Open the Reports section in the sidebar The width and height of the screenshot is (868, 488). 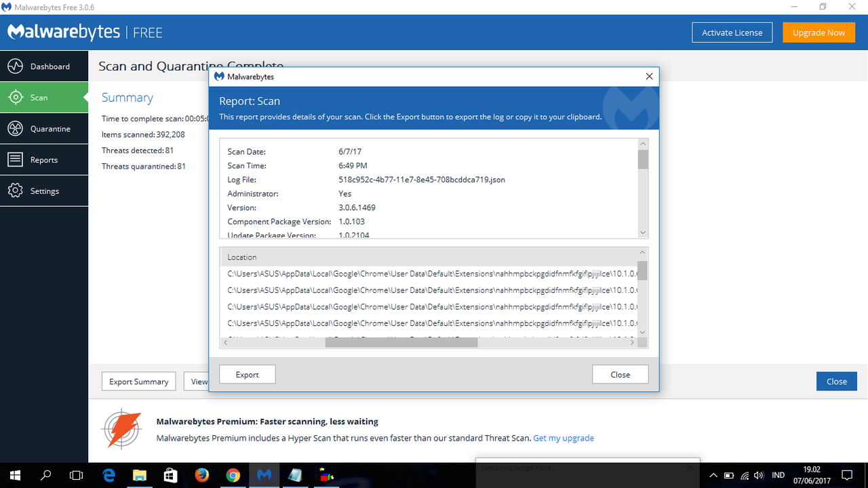44,160
